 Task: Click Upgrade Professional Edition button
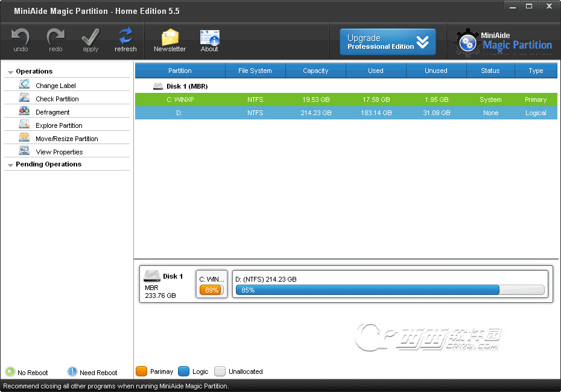coord(388,42)
